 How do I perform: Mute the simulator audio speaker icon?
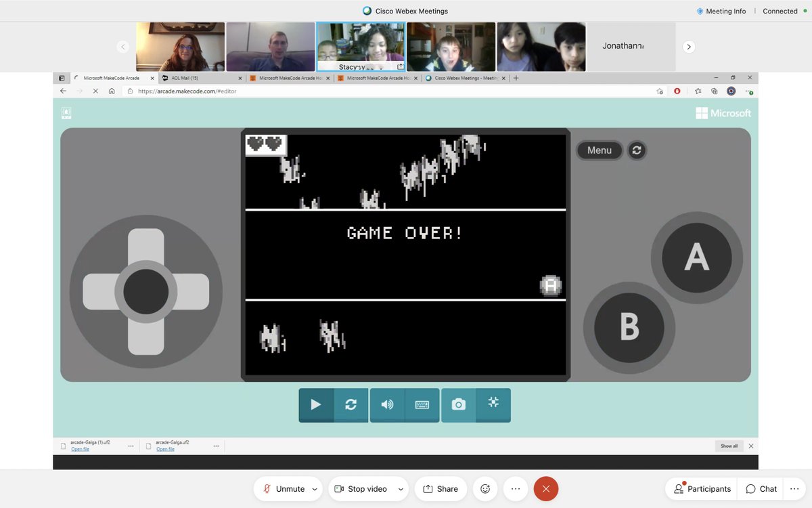pyautogui.click(x=387, y=404)
